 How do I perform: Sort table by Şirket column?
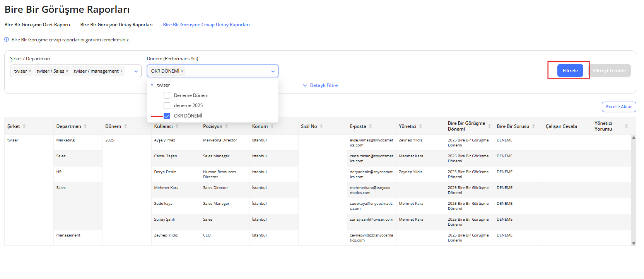click(24, 126)
